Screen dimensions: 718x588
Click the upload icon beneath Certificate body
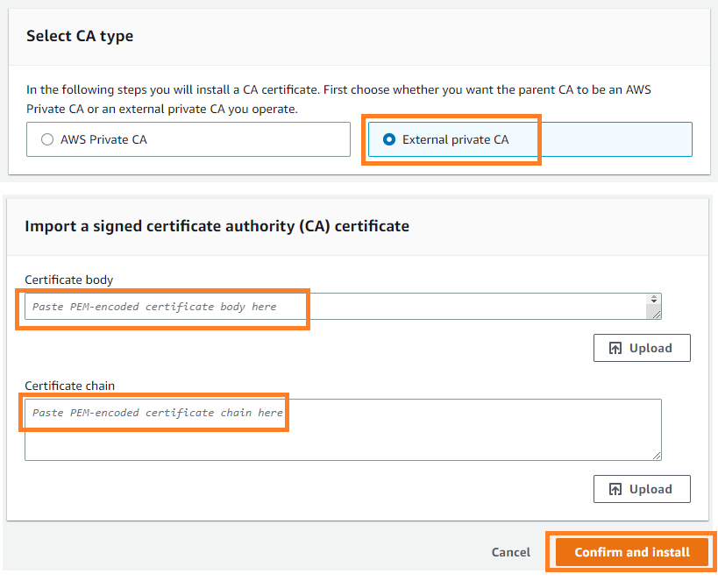tap(615, 348)
